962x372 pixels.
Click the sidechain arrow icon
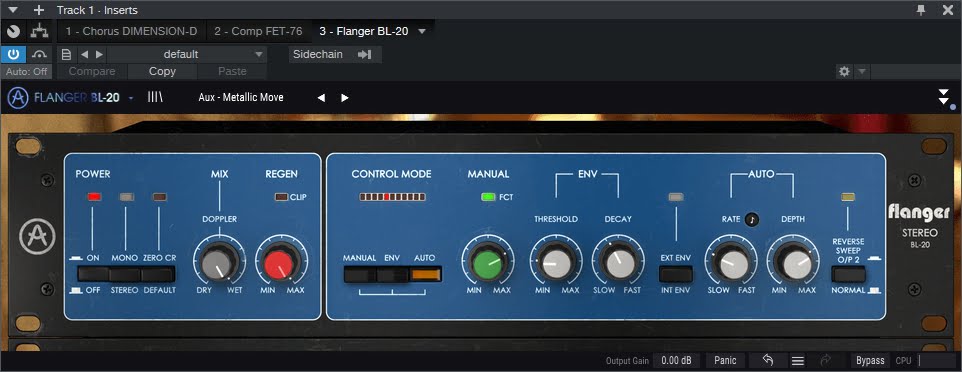coord(365,55)
